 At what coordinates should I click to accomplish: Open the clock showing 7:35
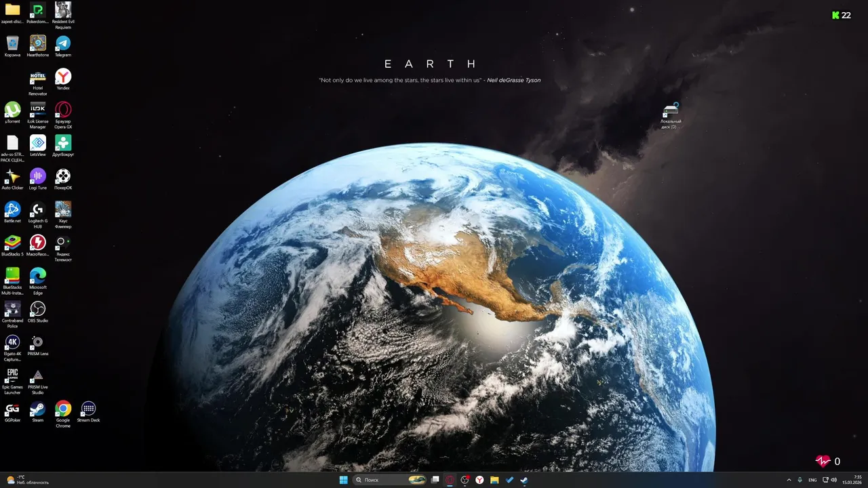click(852, 480)
